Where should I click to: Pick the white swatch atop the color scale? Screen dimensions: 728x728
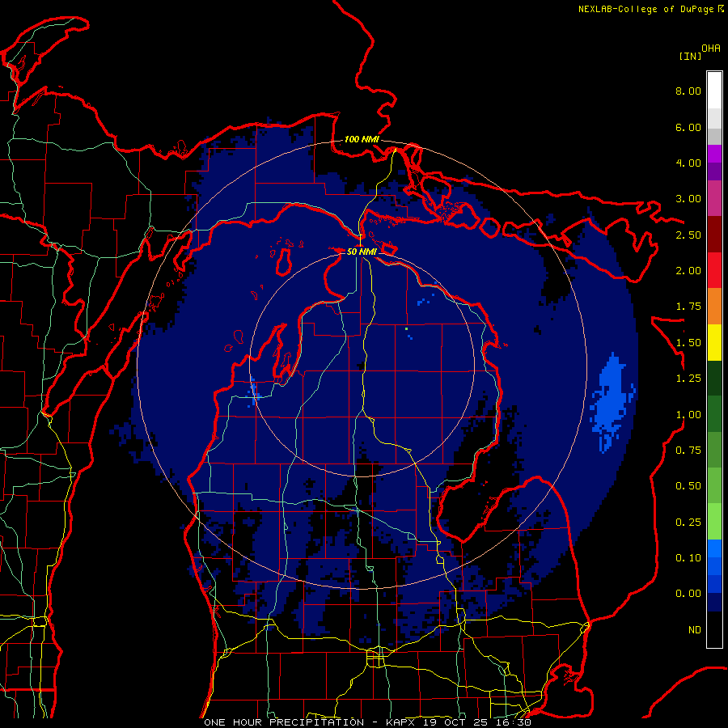(714, 90)
